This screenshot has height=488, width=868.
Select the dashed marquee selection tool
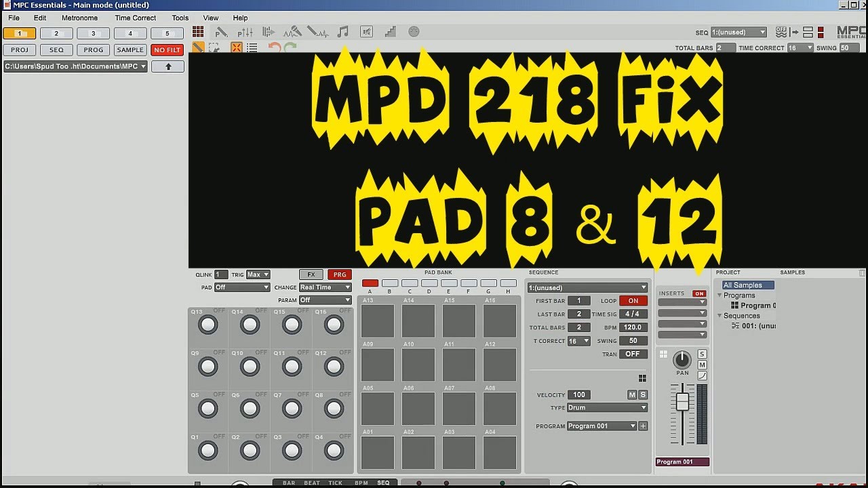coord(214,47)
